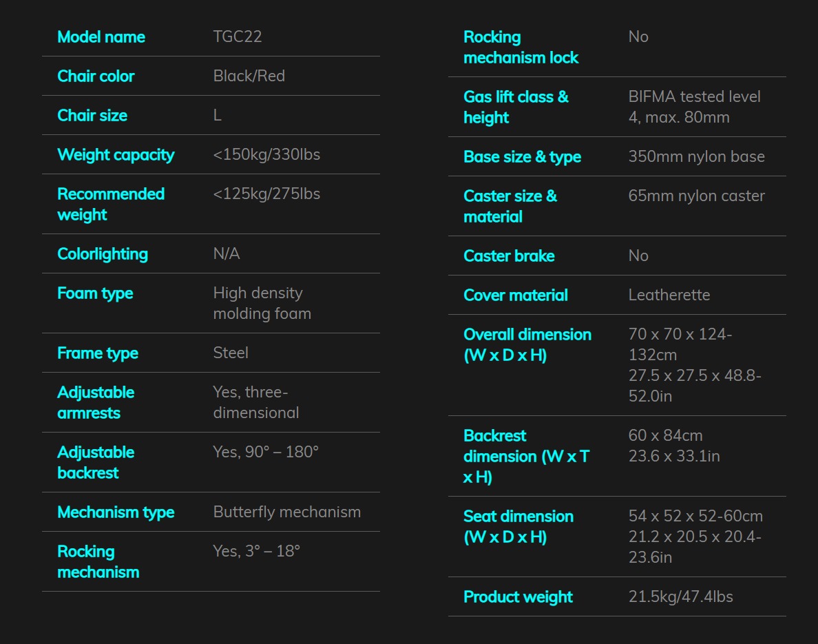The height and width of the screenshot is (644, 818).
Task: Click the Adjustable armrests label
Action: (96, 403)
